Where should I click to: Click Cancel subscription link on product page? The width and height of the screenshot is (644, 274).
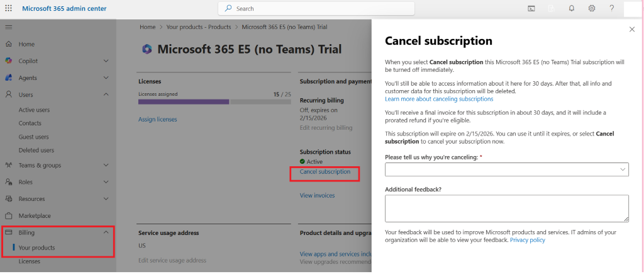click(x=325, y=171)
